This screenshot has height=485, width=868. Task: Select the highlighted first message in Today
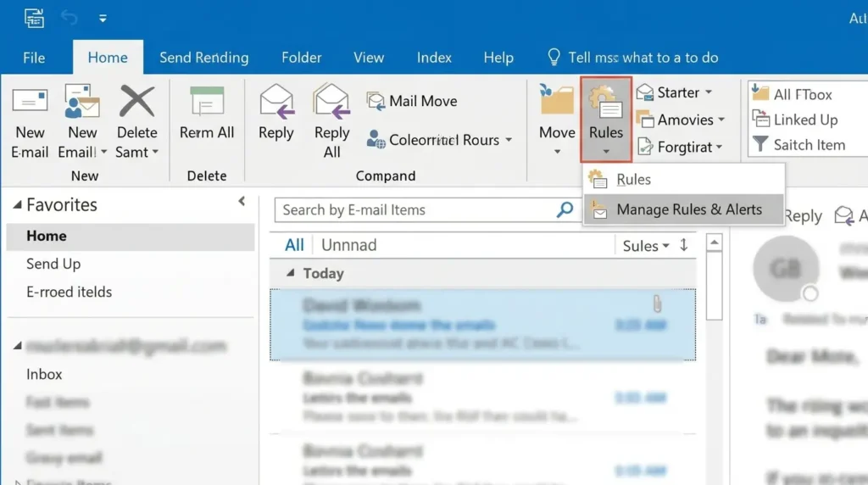click(482, 325)
